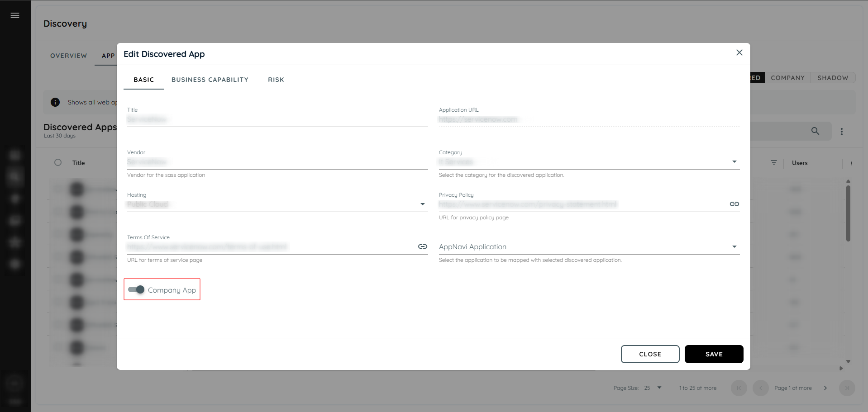Image resolution: width=868 pixels, height=412 pixels.
Task: Click the Title column header
Action: [x=79, y=163]
